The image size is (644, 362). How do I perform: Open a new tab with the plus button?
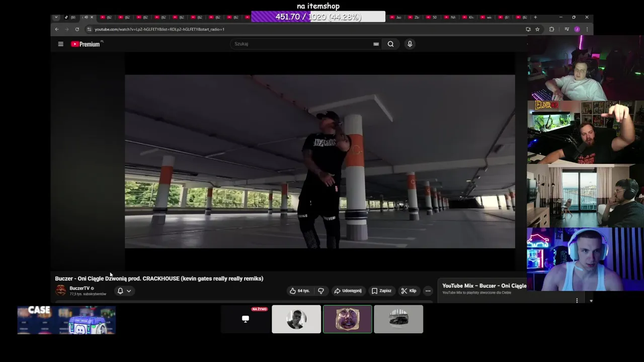(x=535, y=17)
